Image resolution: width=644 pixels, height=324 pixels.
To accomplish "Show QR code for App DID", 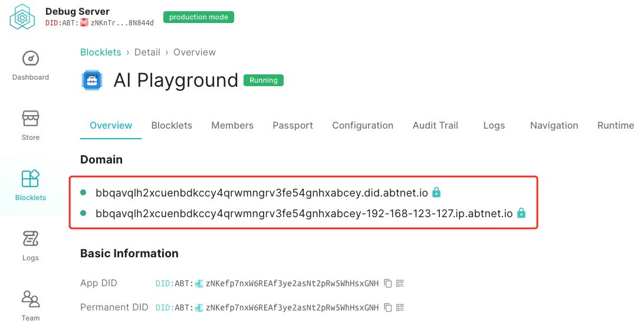I will pyautogui.click(x=400, y=283).
